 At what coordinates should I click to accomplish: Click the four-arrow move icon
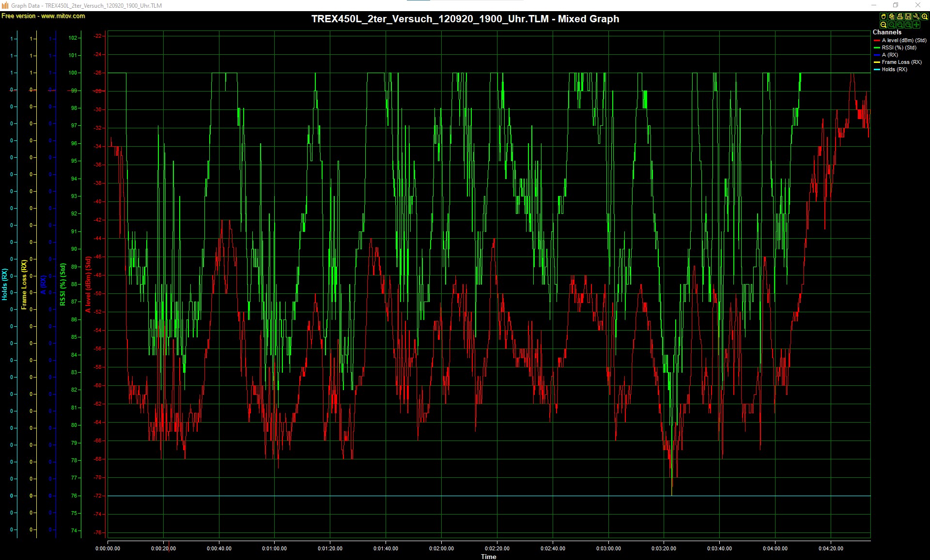coord(916,25)
